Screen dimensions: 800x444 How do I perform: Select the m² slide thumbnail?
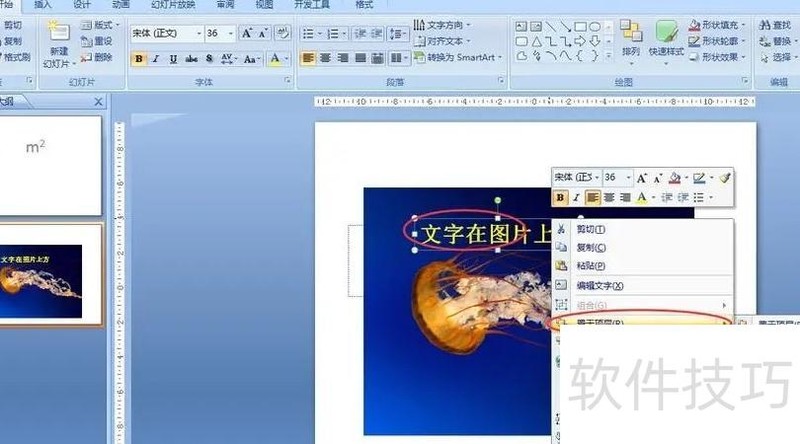51,165
